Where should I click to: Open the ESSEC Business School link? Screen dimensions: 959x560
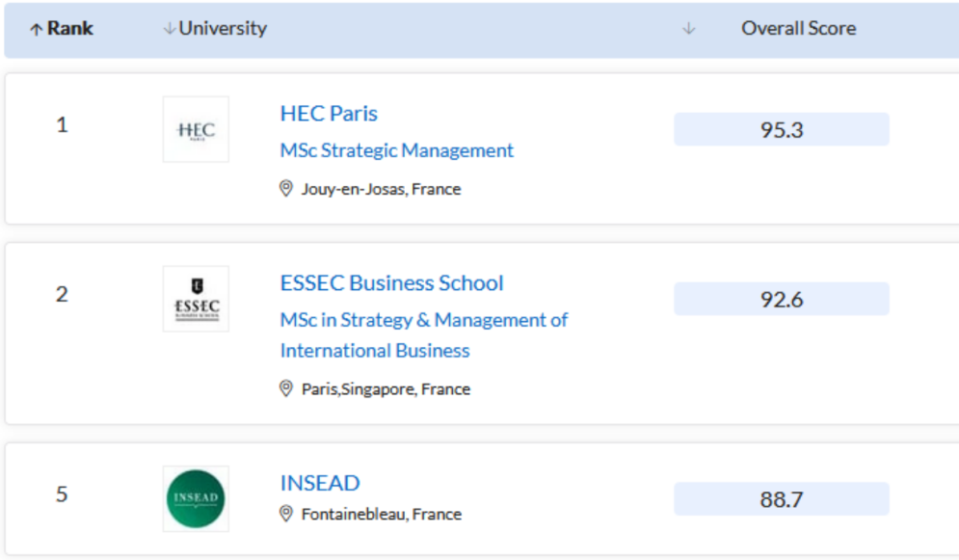pyautogui.click(x=391, y=283)
